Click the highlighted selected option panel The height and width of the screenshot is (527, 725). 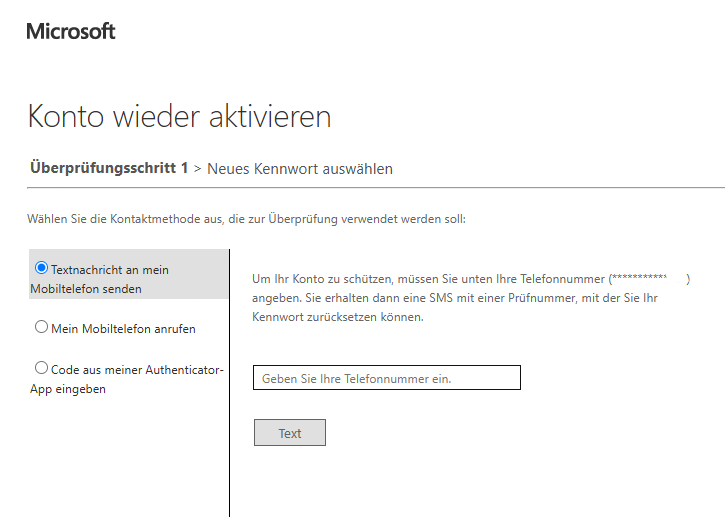coord(129,274)
